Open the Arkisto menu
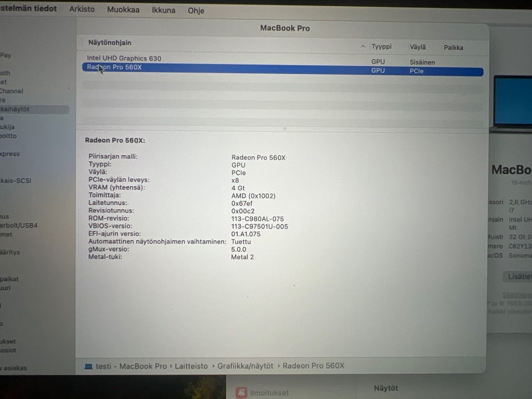 [82, 9]
